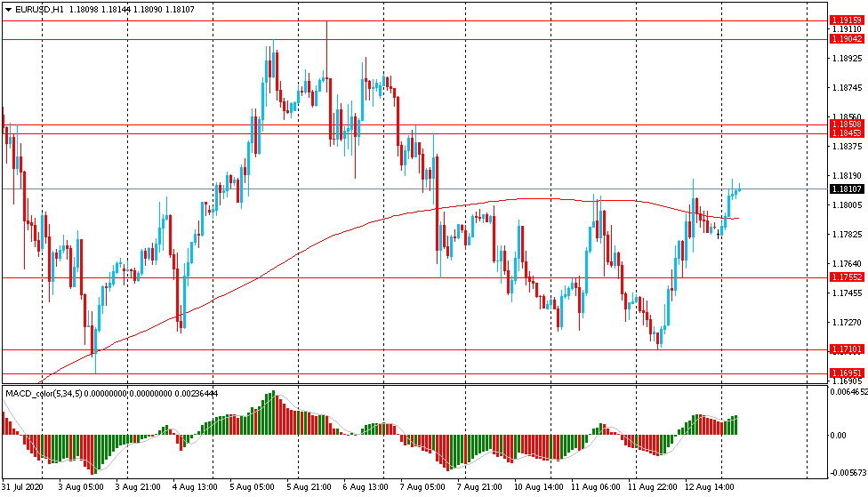
Task: Select the 1.19042 red price level label
Action: (x=847, y=39)
